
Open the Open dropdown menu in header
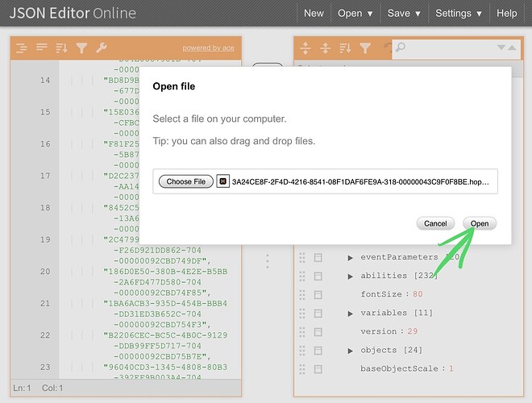pos(355,13)
